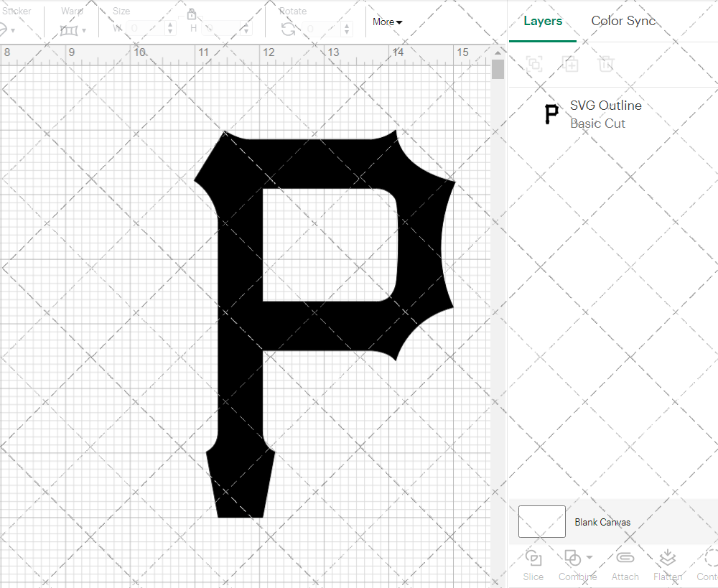Click the Contour tool
718x588 pixels.
(x=709, y=566)
